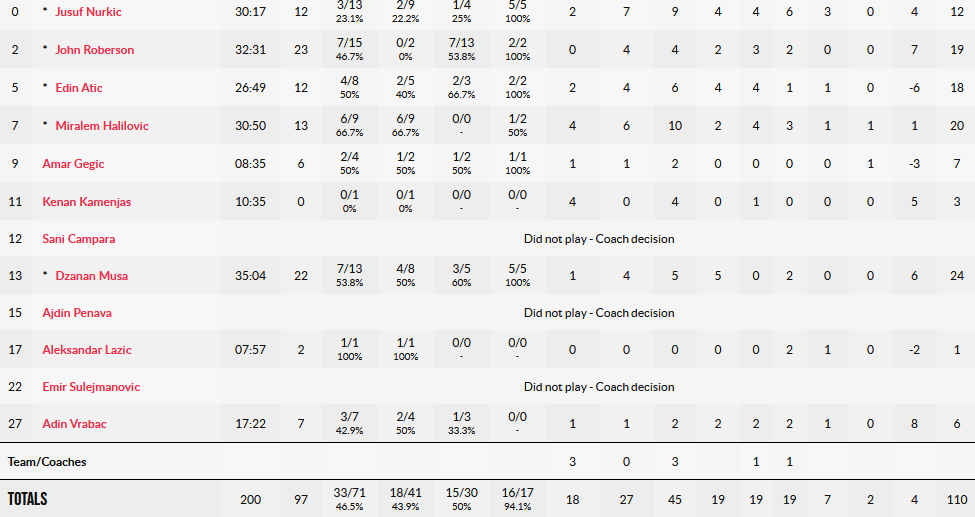Screen dimensions: 975x517
Task: View Miralem Halilovic player page
Action: click(102, 126)
